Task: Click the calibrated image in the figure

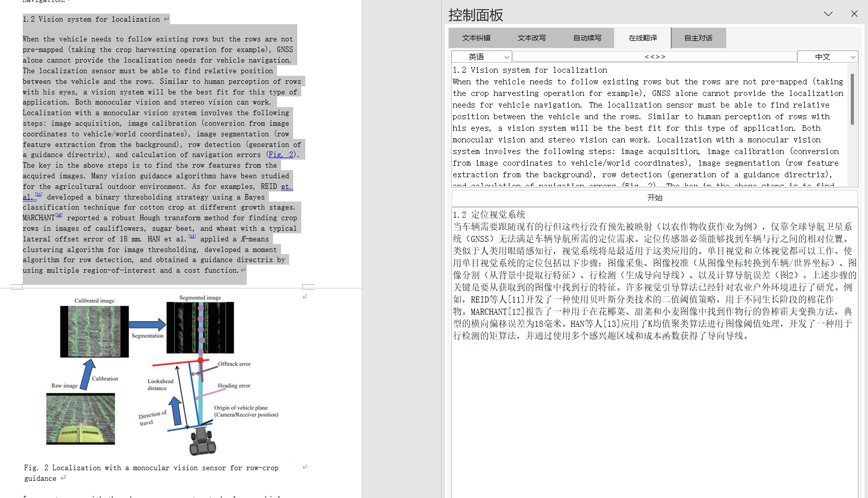Action: pos(94,331)
